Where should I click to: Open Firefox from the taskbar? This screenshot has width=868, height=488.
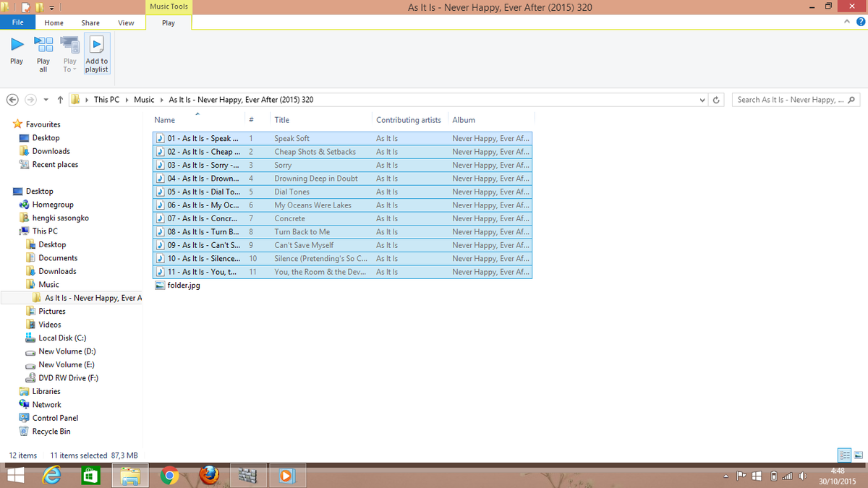pyautogui.click(x=209, y=476)
